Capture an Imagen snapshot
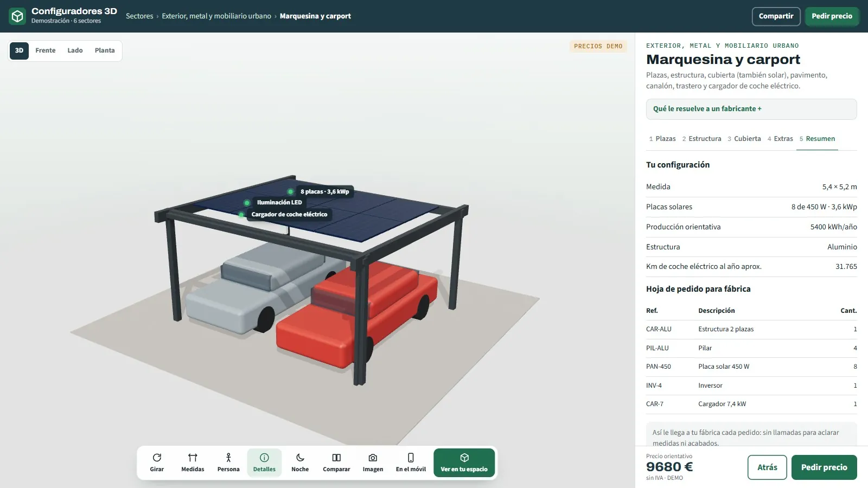Screen dimensions: 868x488 pyautogui.click(x=373, y=463)
